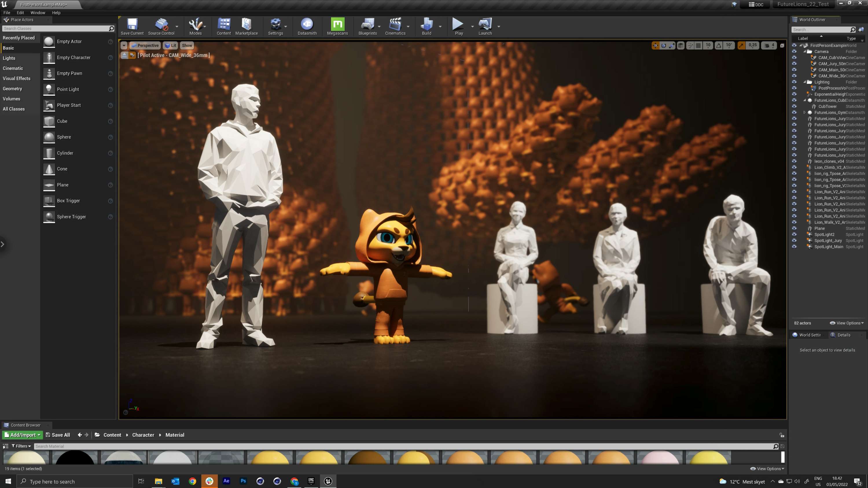The width and height of the screenshot is (868, 488).
Task: Open Cinematics toolbar icon
Action: coord(395,26)
